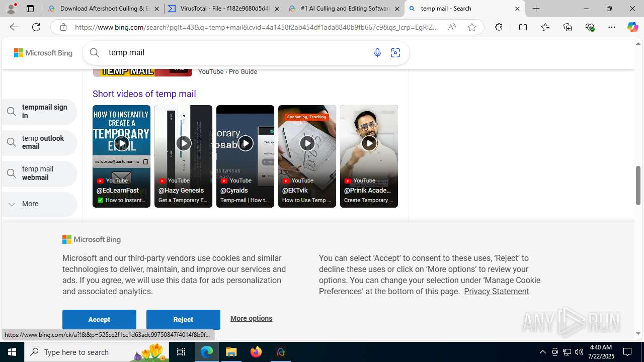Open the taskbar clock showing 4:40 AM

(x=600, y=352)
